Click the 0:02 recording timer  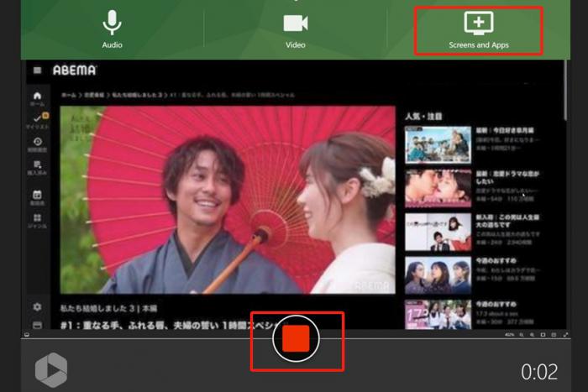(x=539, y=372)
